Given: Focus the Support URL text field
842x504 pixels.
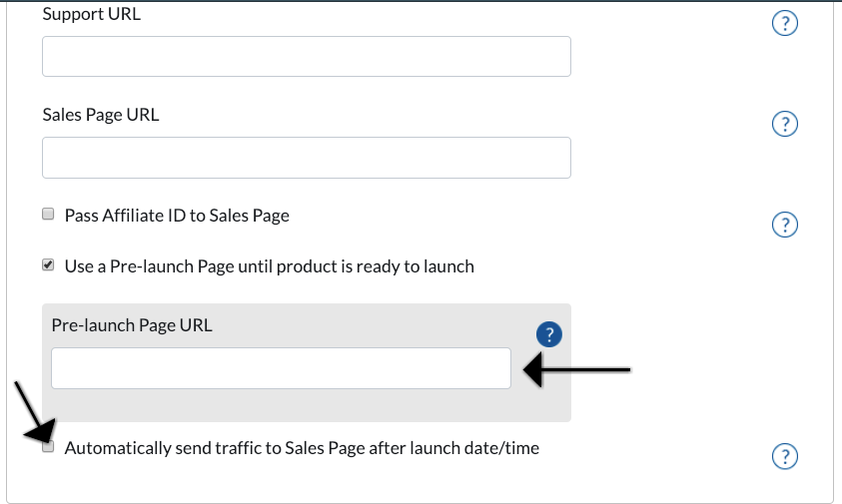Looking at the screenshot, I should 307,56.
